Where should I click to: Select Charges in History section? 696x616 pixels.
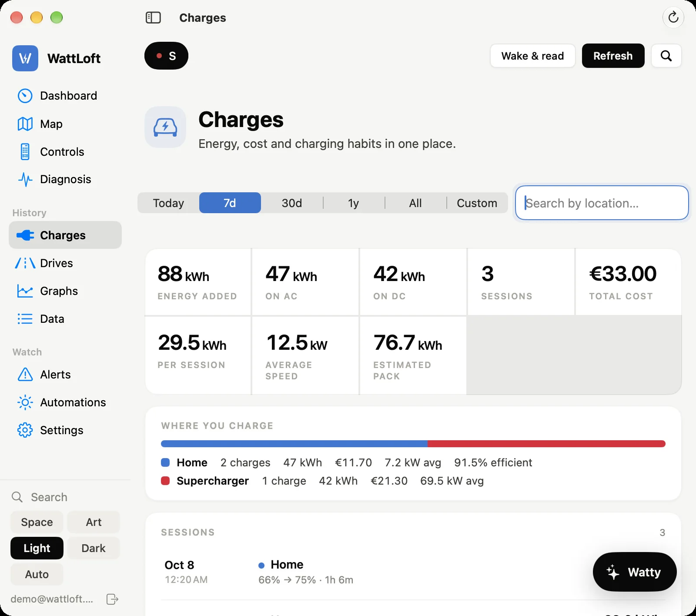point(65,235)
